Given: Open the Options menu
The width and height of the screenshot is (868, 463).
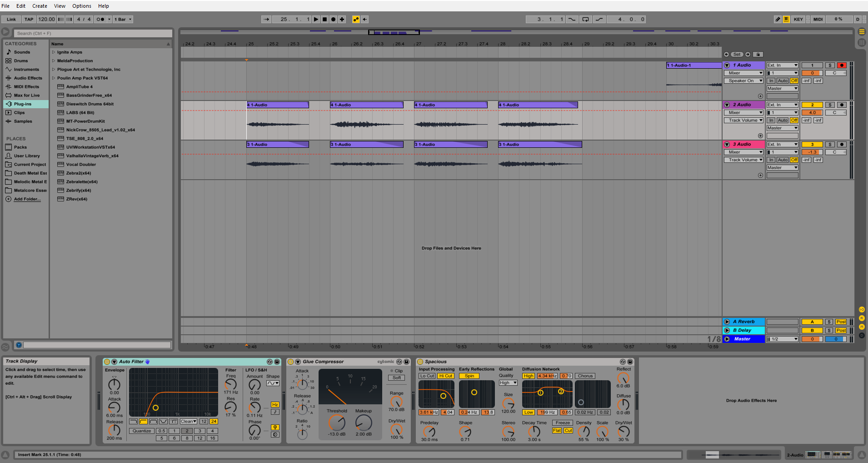Looking at the screenshot, I should pyautogui.click(x=82, y=6).
